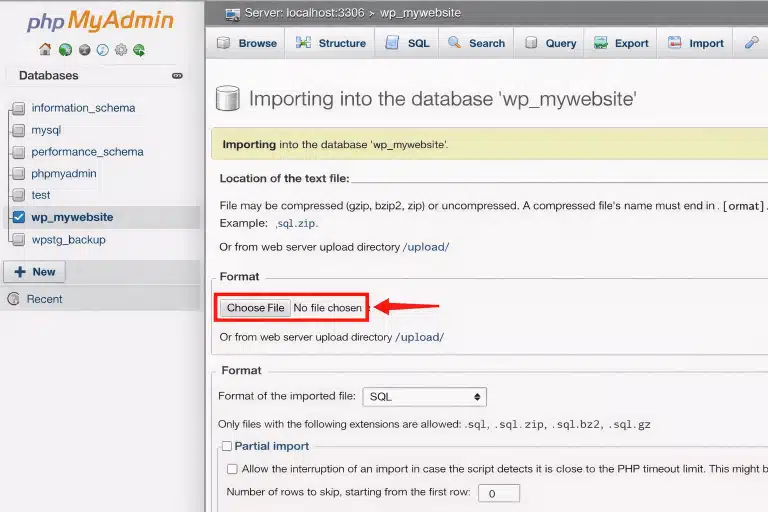Screen dimensions: 768x512
Task: Click Partial import legend text
Action: click(271, 446)
